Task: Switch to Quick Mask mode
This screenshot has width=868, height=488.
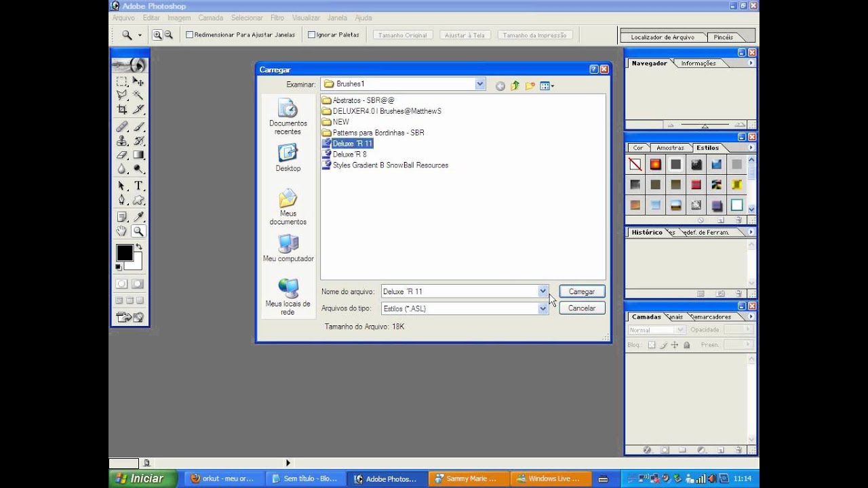Action: 138,284
